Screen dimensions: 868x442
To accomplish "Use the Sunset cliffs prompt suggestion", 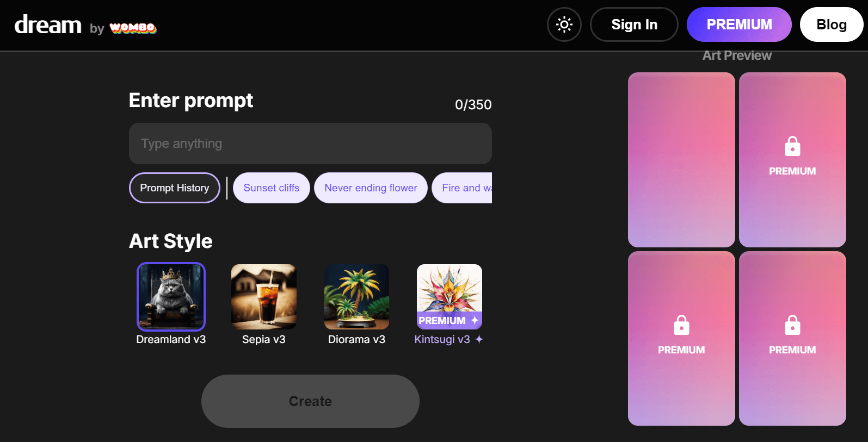I will coord(272,188).
